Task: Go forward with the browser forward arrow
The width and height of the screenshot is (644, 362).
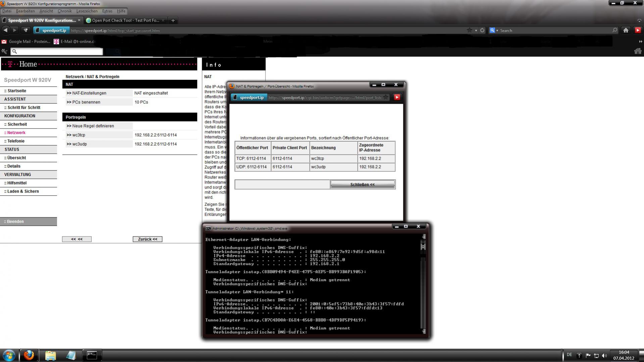Action: pos(14,30)
